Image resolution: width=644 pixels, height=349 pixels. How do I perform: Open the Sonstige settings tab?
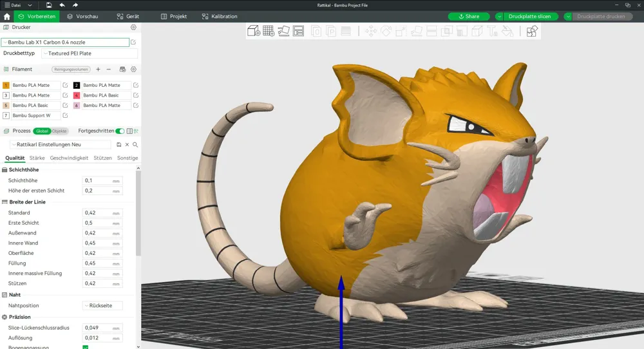click(128, 158)
